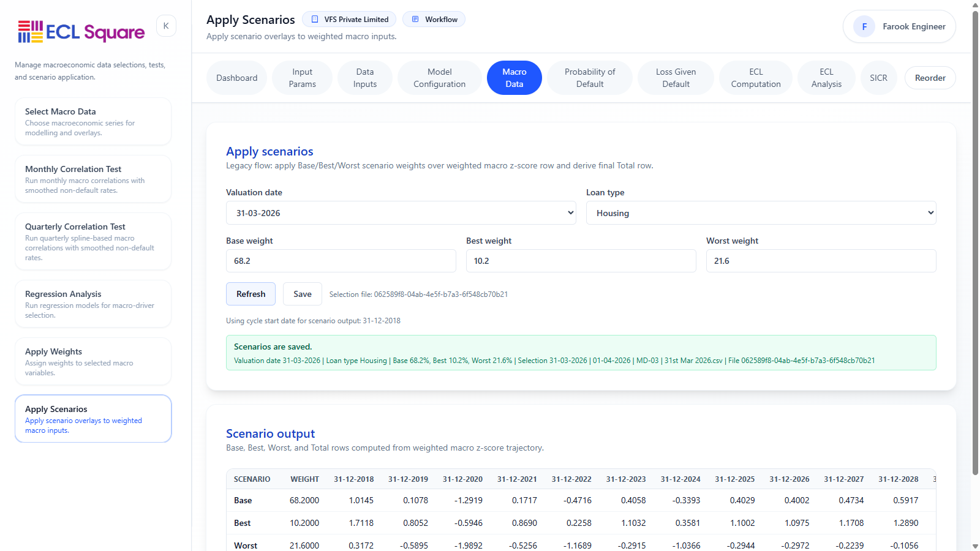This screenshot has height=551, width=980.
Task: Open the ECL Computation tab
Action: click(756, 78)
